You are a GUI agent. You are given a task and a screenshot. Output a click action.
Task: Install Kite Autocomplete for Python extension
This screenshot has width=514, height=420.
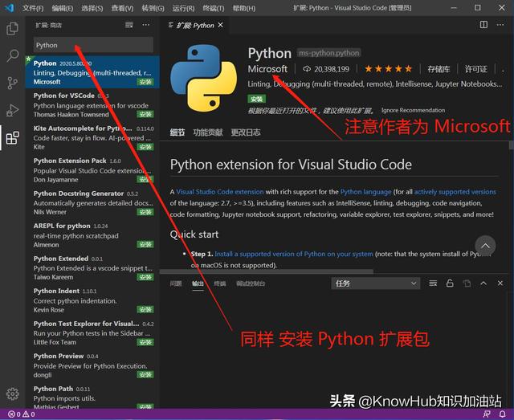pos(145,146)
